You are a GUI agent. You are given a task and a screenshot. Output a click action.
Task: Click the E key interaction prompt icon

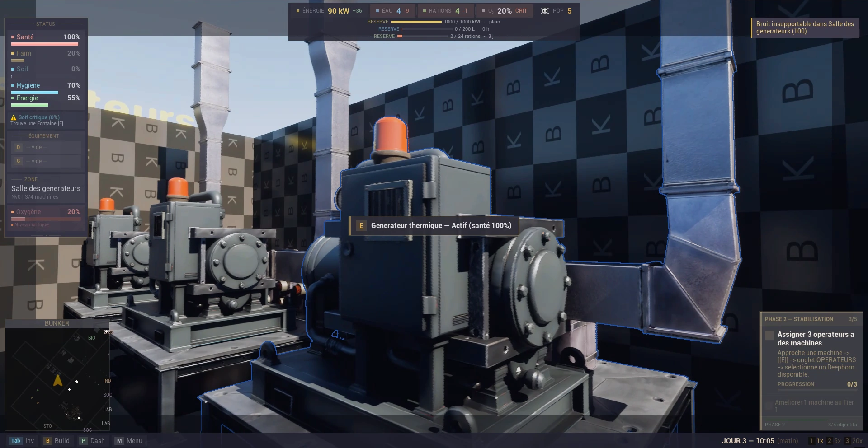tap(361, 226)
